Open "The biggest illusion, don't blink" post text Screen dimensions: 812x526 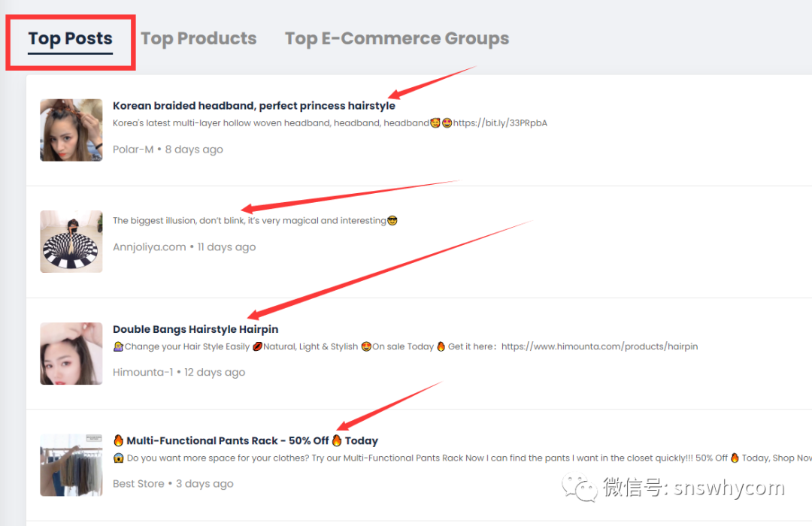coord(249,221)
